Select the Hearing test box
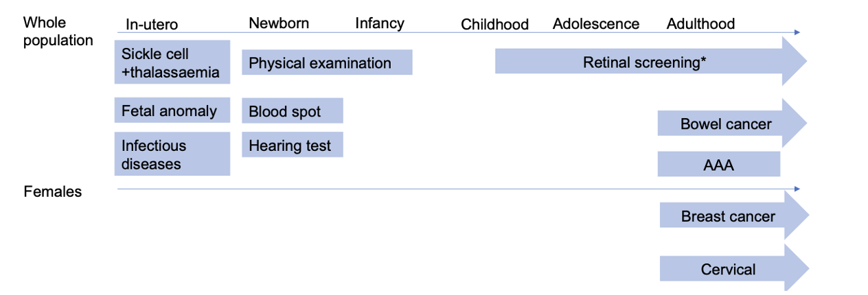Image resolution: width=868 pixels, height=295 pixels. coord(292,145)
